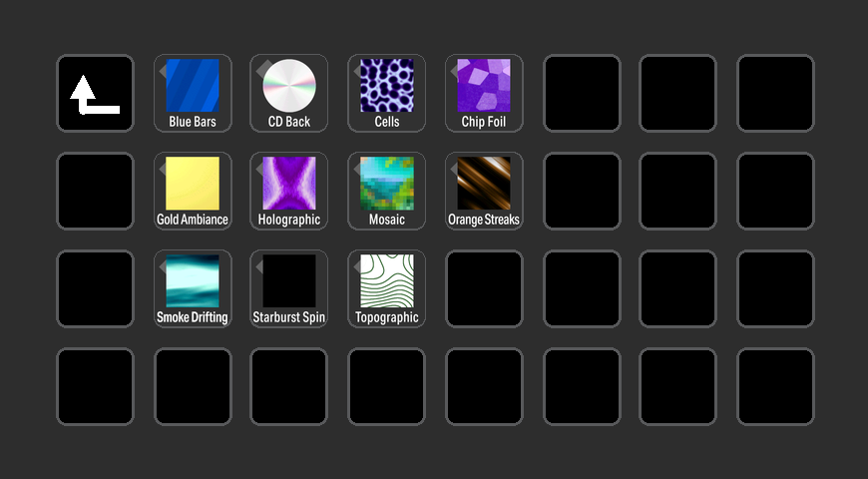Image resolution: width=868 pixels, height=479 pixels.
Task: Pick the Orange Streaks key
Action: pyautogui.click(x=484, y=191)
